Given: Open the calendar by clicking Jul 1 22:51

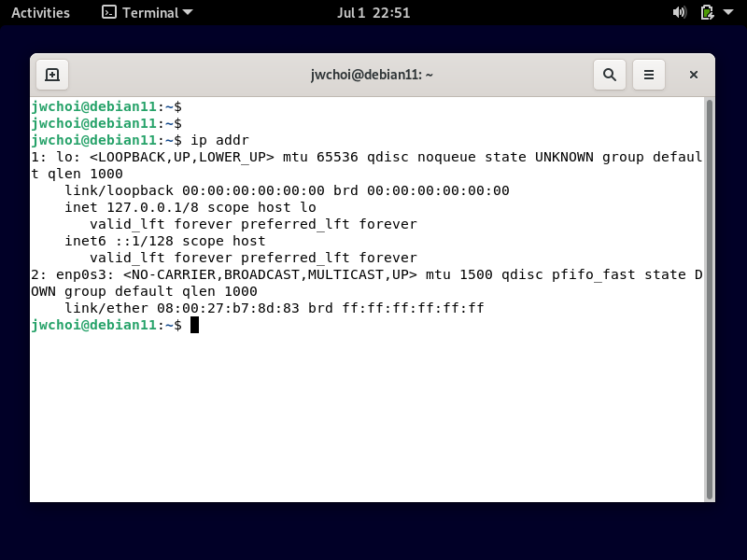Looking at the screenshot, I should click(x=373, y=12).
